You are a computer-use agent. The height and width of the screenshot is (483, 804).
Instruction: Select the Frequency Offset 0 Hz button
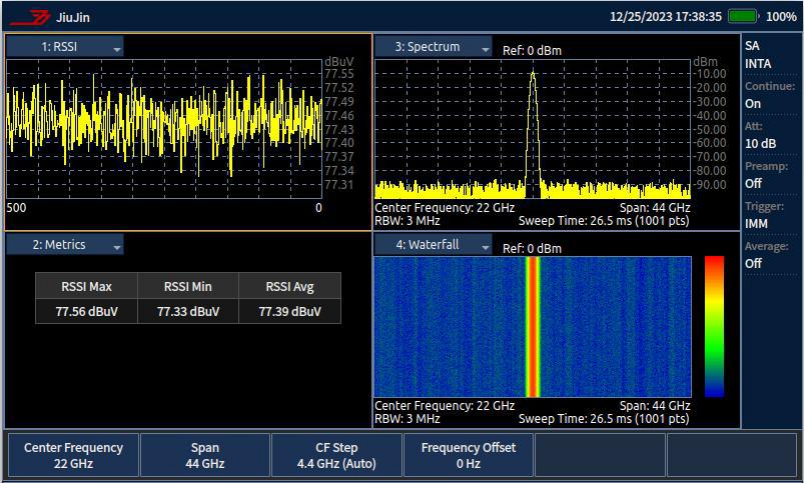pyautogui.click(x=468, y=456)
